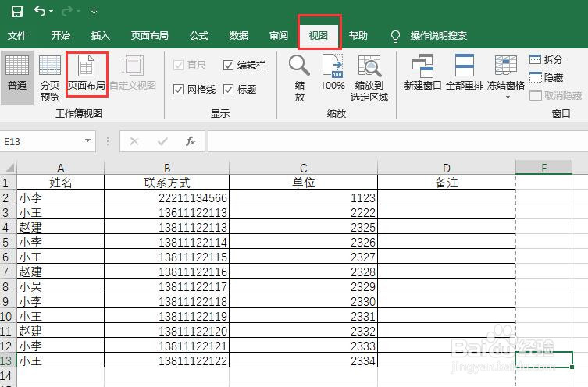
Task: Click cell with value 2330
Action: point(303,301)
